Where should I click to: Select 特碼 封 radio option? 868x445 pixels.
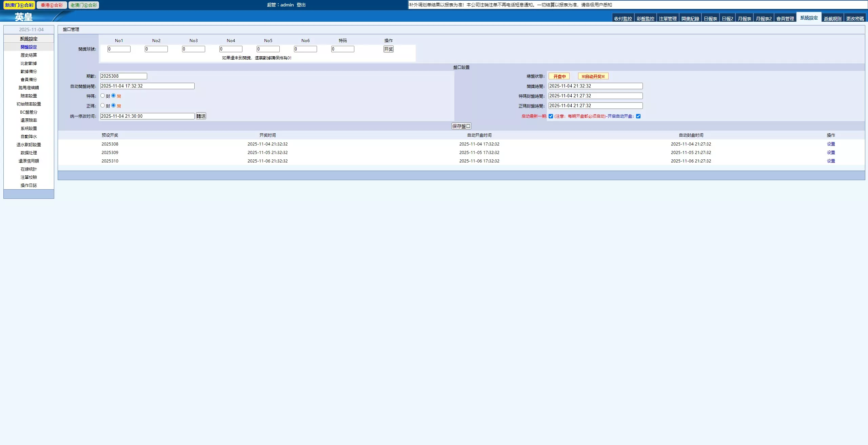point(102,96)
